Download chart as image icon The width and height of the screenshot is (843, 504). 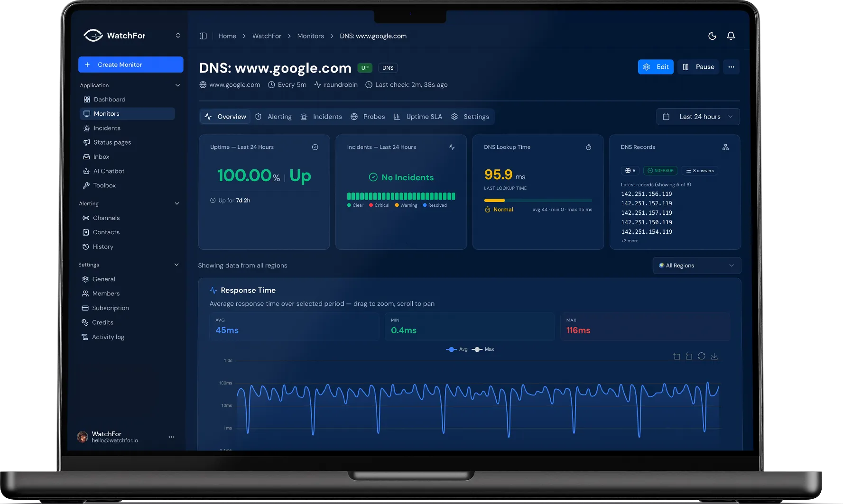click(714, 356)
